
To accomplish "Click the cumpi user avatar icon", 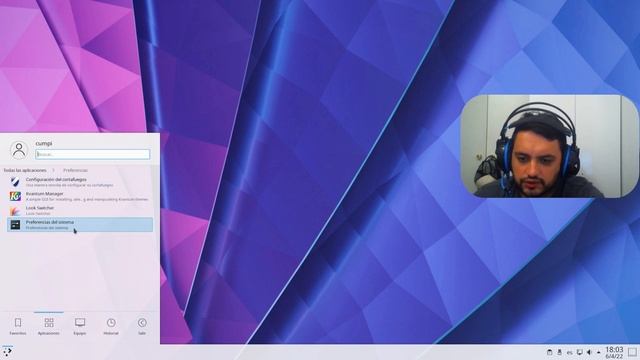I will (19, 150).
